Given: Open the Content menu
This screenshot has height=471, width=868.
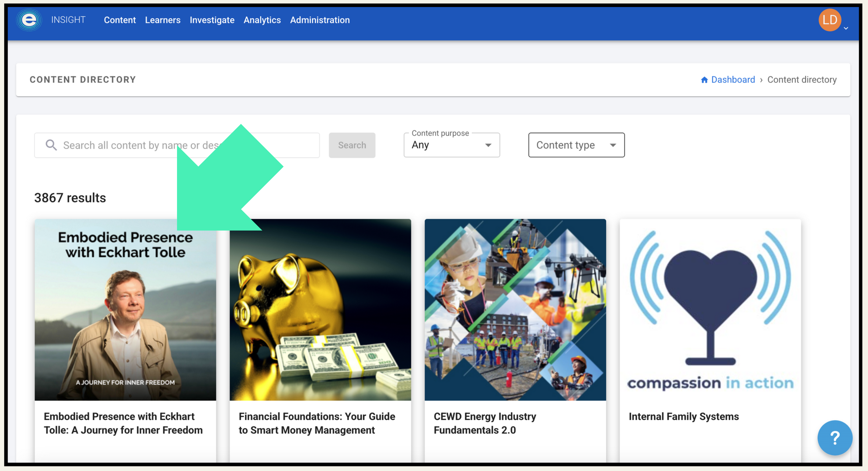Looking at the screenshot, I should pyautogui.click(x=120, y=20).
